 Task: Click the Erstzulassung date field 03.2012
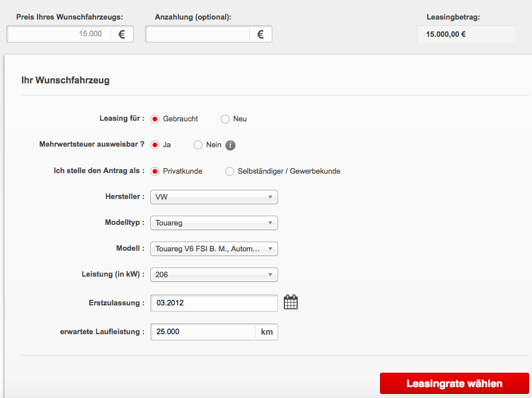pyautogui.click(x=214, y=303)
